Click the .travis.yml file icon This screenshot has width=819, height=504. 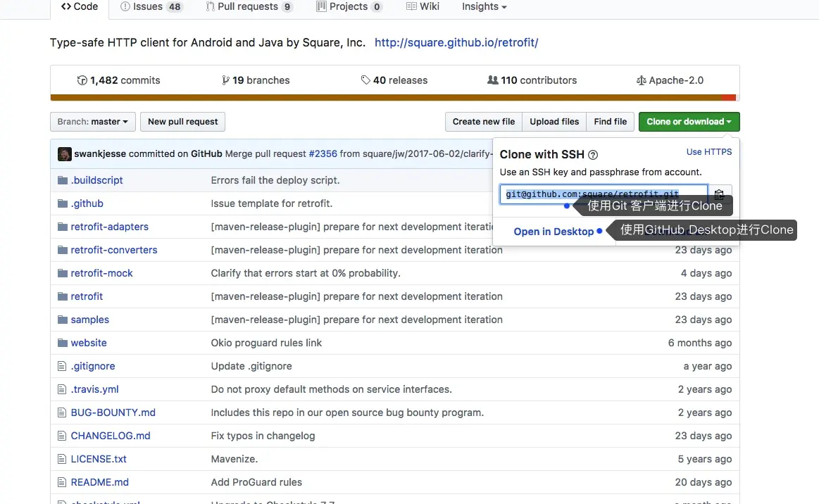coord(62,390)
